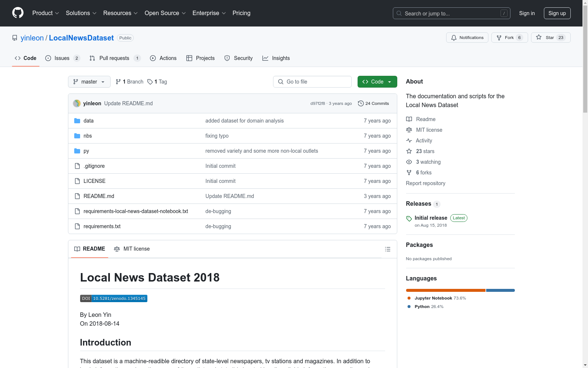Viewport: 588px width, 368px height.
Task: Click the yinleon avatar in commit row
Action: point(77,103)
